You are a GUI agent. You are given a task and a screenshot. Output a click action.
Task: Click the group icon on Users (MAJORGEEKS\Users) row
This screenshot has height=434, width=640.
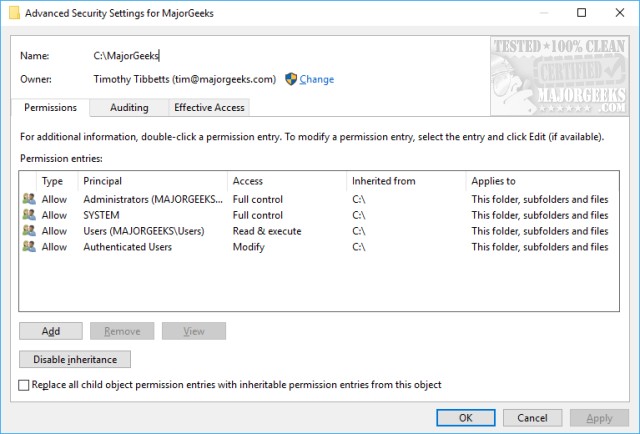tap(29, 231)
